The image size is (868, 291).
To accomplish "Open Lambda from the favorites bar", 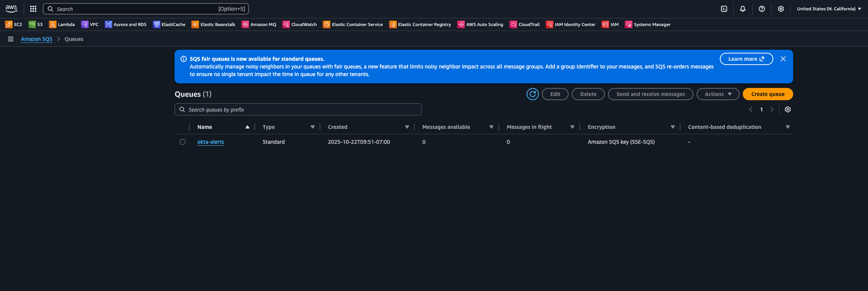I will pos(62,24).
